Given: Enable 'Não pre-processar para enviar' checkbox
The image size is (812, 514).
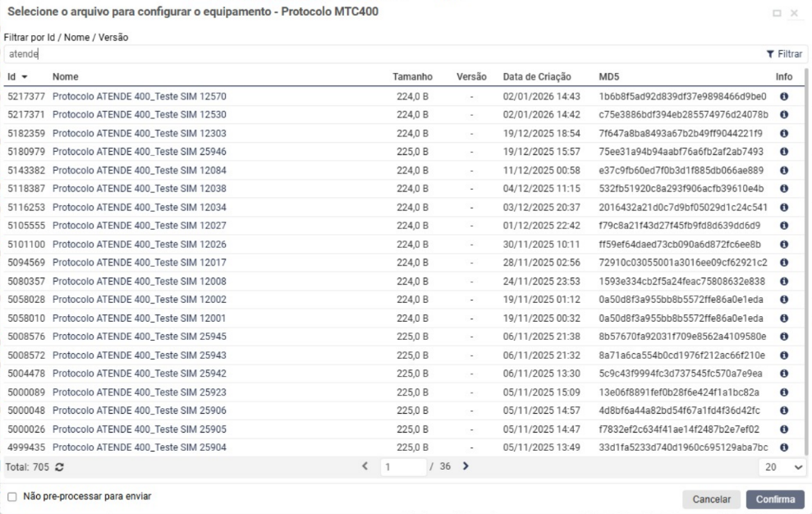Looking at the screenshot, I should coord(11,497).
